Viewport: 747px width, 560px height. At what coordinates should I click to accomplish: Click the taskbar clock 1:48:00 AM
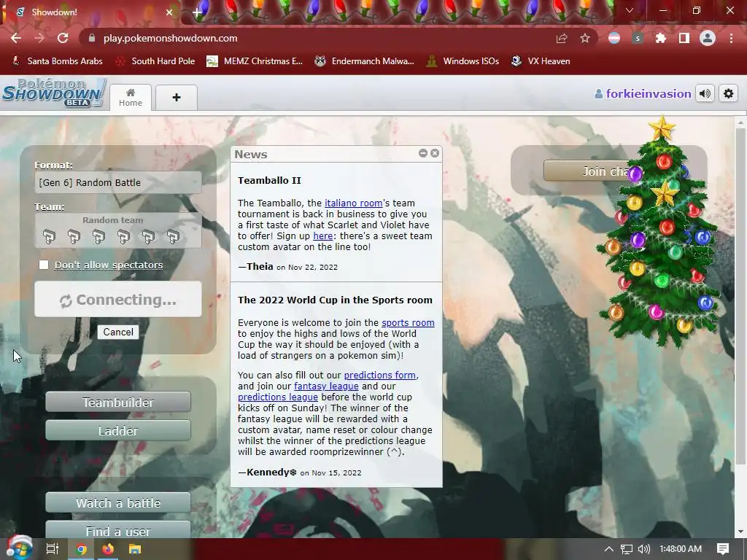click(x=681, y=549)
